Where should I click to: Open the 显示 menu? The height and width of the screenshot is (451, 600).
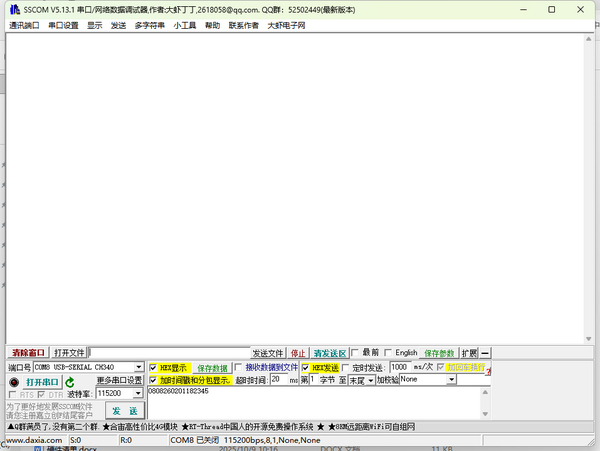(95, 25)
